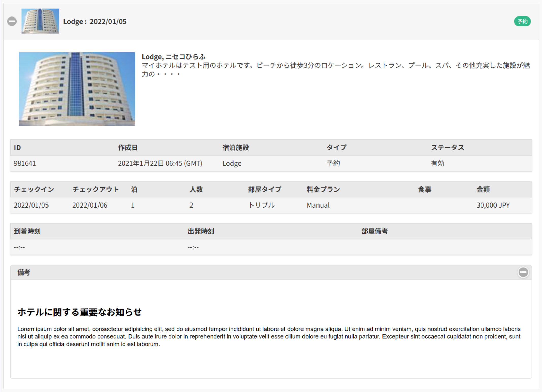542x392 pixels.
Task: Select creation date 2021年1月22日 06:45 (GMT)
Action: tap(160, 163)
